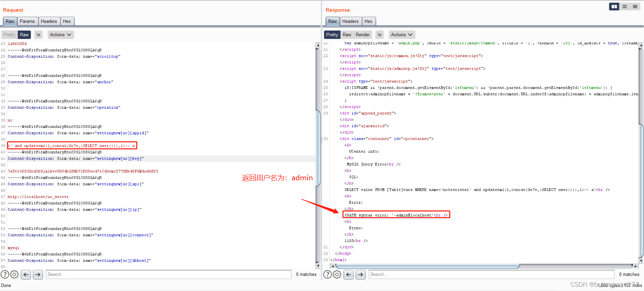This screenshot has width=644, height=291.
Task: Open Request Hex tab
Action: click(x=67, y=21)
